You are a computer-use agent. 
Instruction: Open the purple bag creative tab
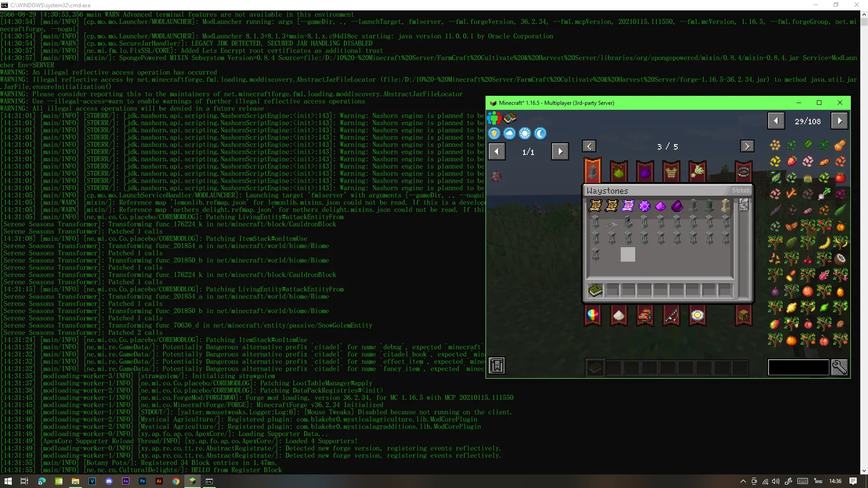(645, 172)
